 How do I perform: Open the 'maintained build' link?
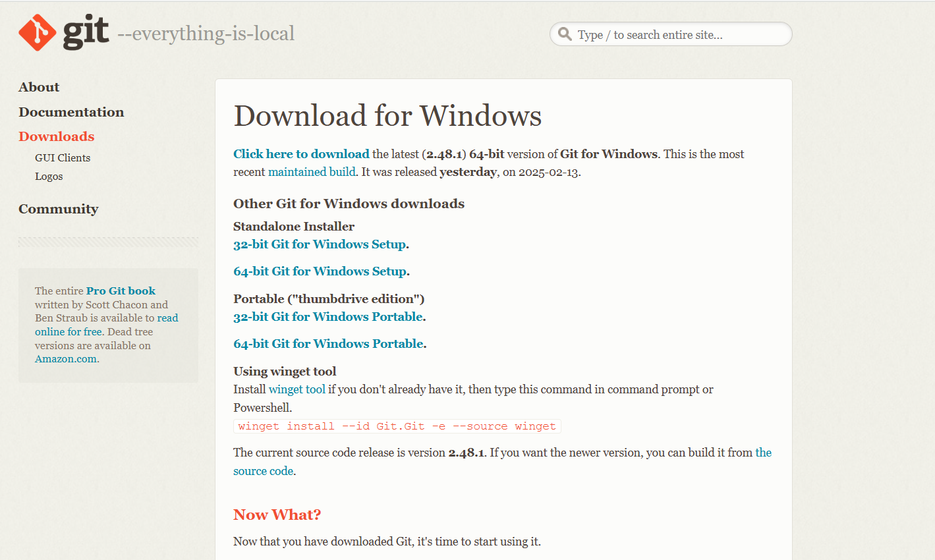point(312,172)
